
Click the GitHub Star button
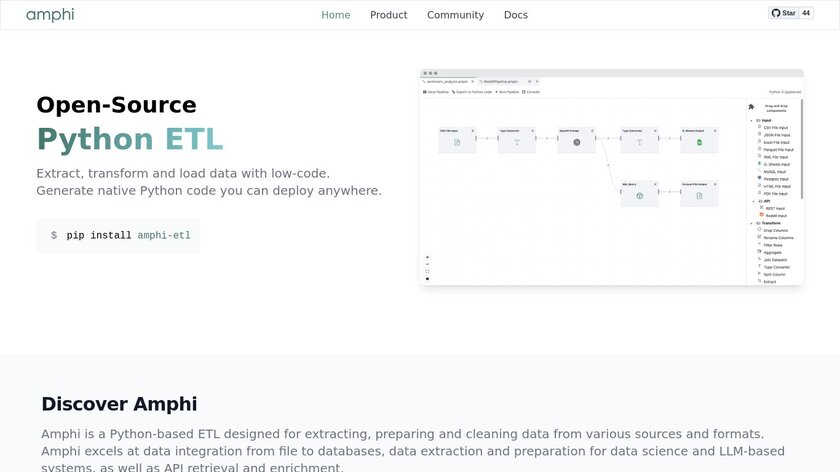pyautogui.click(x=783, y=13)
